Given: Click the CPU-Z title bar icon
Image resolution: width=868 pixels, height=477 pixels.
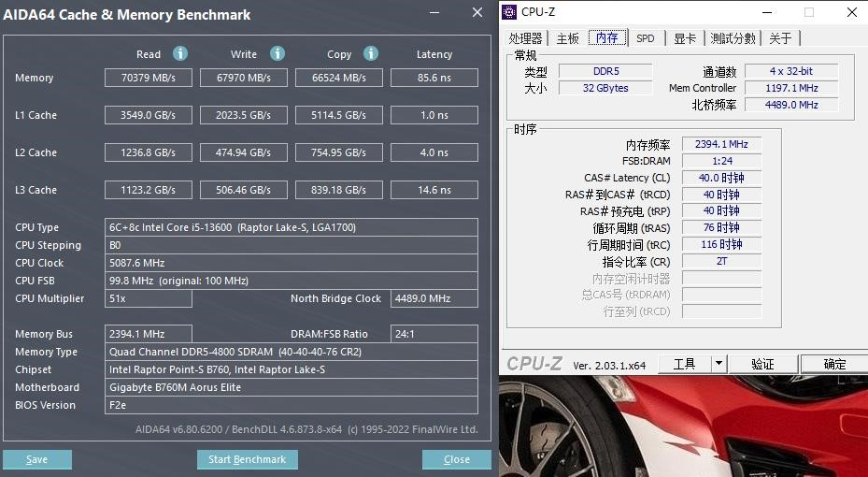Looking at the screenshot, I should (509, 11).
